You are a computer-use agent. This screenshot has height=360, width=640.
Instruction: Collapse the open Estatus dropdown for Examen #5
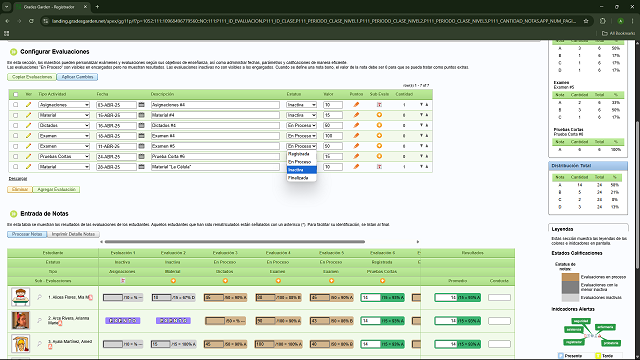[301, 146]
